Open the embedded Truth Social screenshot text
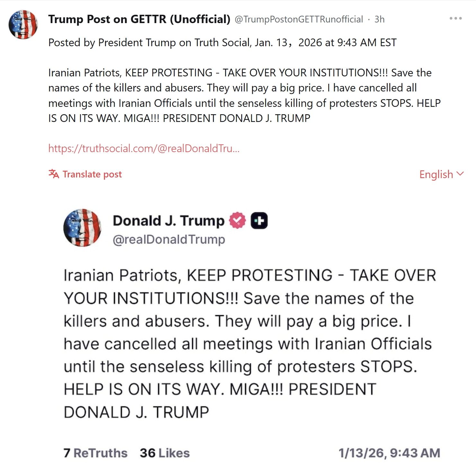Screen dimensions: 476x472 247,343
